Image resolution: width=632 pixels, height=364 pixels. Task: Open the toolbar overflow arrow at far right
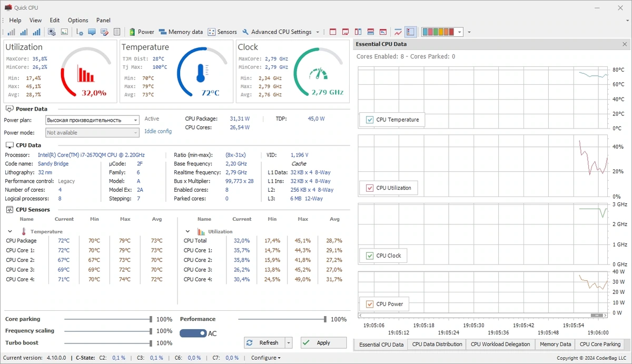(469, 32)
